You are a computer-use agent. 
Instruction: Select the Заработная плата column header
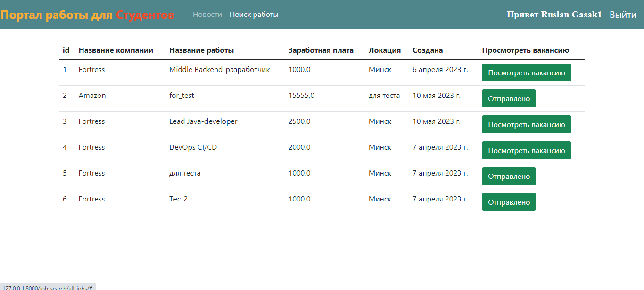(x=321, y=50)
